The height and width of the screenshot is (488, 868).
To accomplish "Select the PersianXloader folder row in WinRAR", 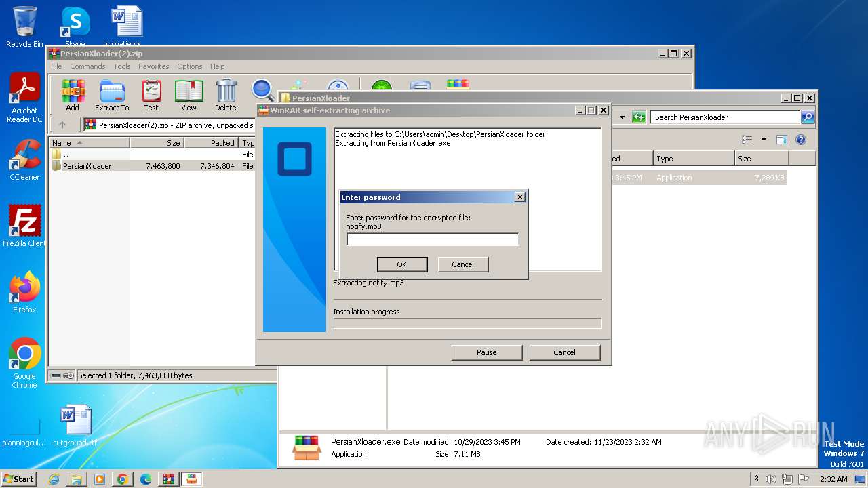I will 153,166.
